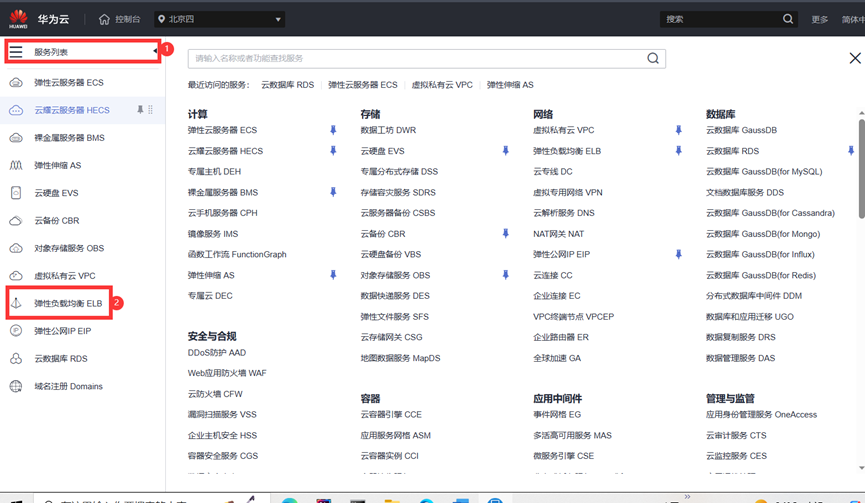
Task: Open 专属主机 DEH service
Action: [214, 172]
